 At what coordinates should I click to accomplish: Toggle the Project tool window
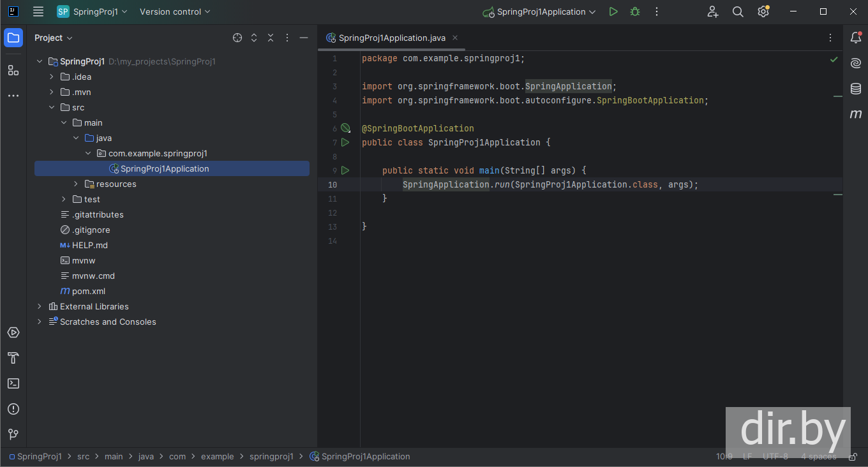coord(13,38)
